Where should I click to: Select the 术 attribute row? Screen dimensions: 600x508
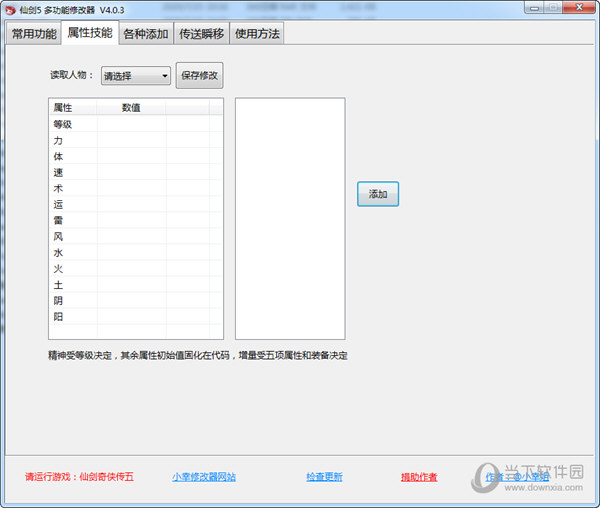click(136, 188)
